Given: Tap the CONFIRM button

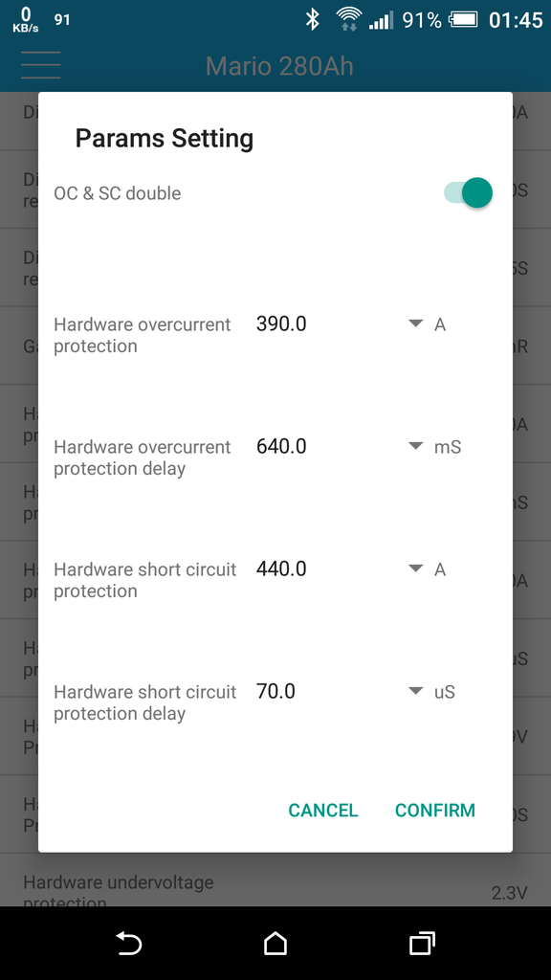Looking at the screenshot, I should click(x=435, y=810).
